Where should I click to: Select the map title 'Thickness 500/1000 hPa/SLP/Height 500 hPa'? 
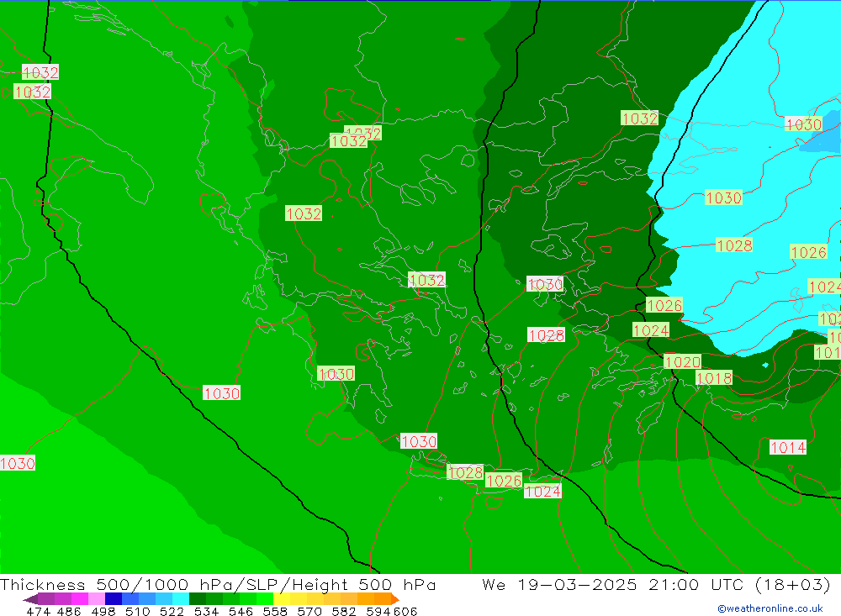[218, 584]
